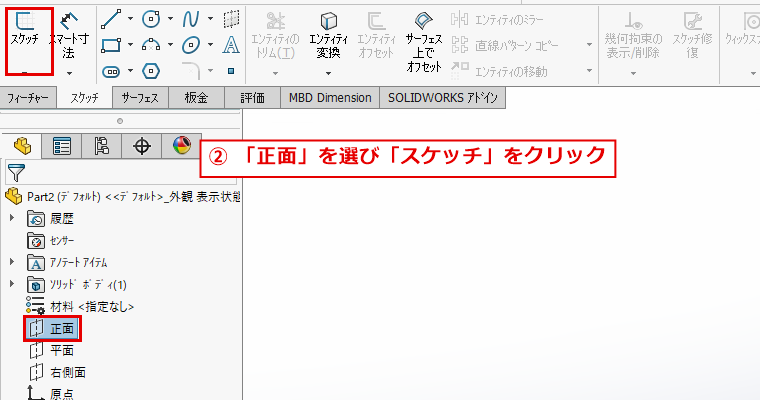Select the Centerpoint Arc tool
760x400 pixels.
[151, 45]
